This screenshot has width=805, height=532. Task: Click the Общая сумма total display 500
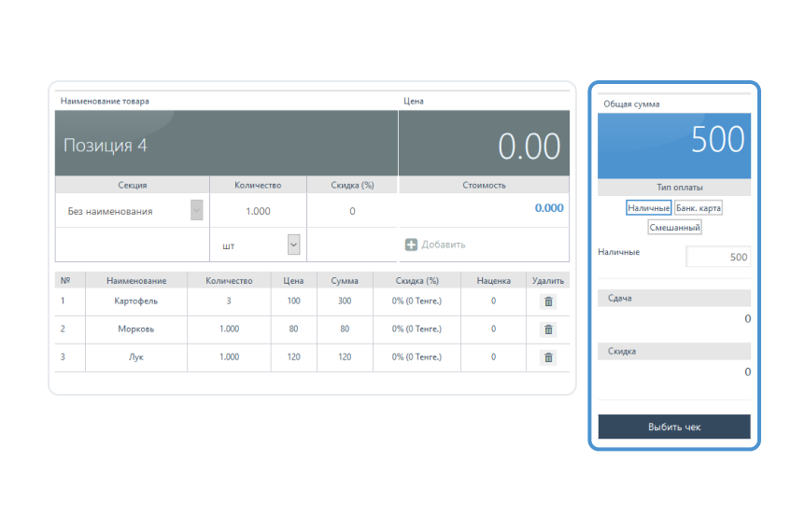[674, 140]
